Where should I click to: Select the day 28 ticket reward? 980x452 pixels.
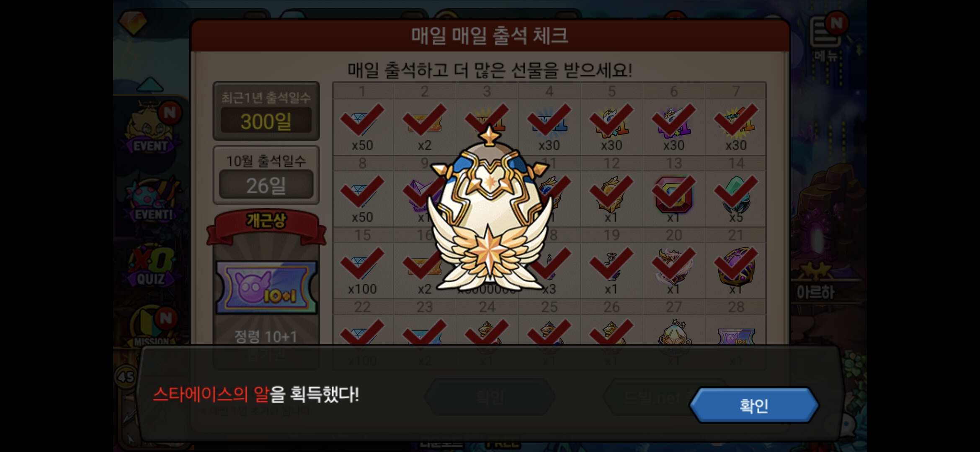[x=736, y=337]
